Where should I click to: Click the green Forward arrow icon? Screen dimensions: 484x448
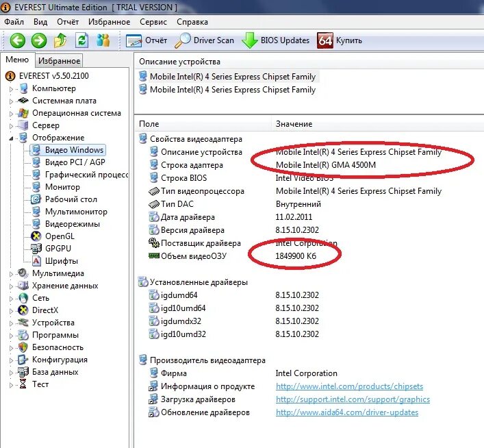coord(39,40)
